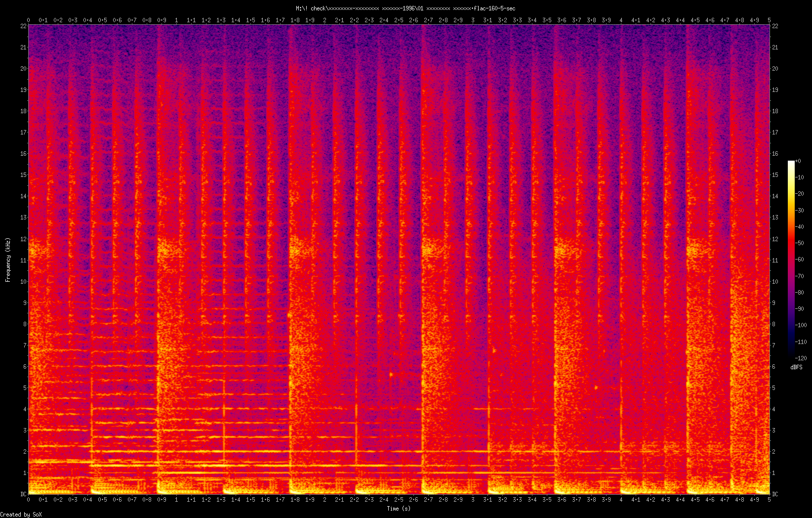Viewport: 812px width, 518px height.
Task: Select the "-120" value on the dBFS scale
Action: [801, 358]
